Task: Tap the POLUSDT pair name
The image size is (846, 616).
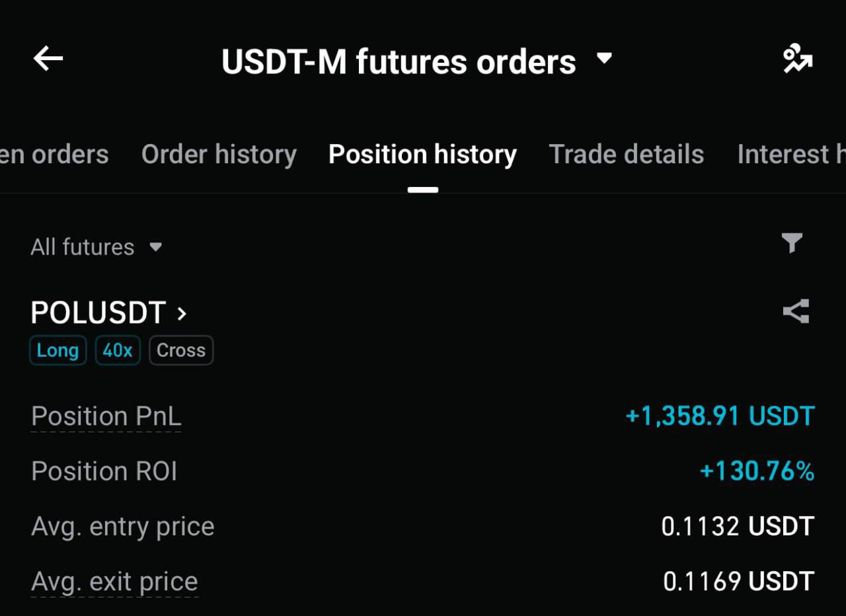Action: pos(98,313)
